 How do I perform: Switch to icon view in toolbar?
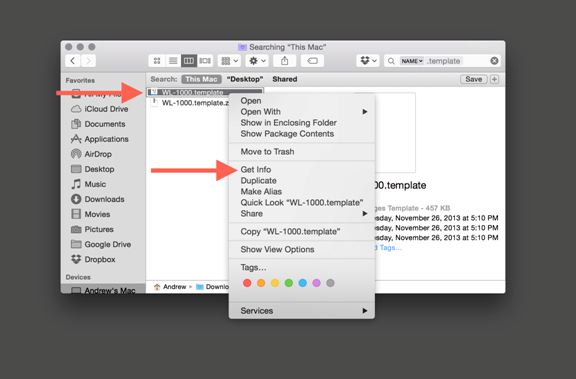point(157,61)
